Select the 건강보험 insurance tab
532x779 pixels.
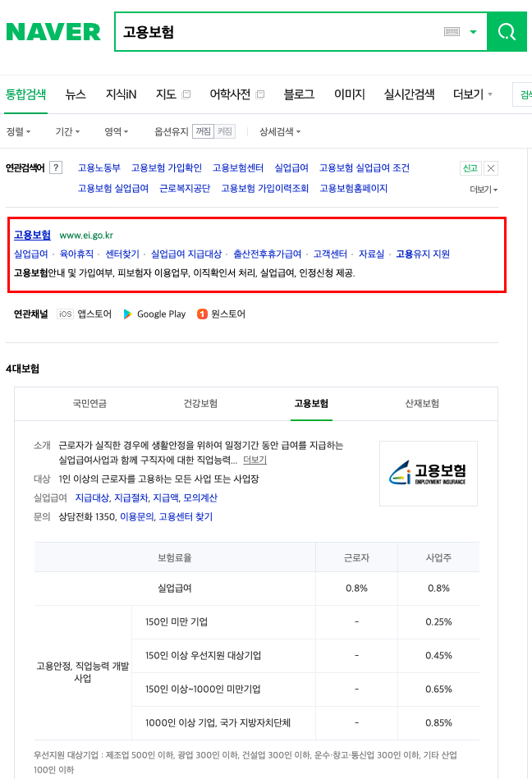pyautogui.click(x=200, y=403)
